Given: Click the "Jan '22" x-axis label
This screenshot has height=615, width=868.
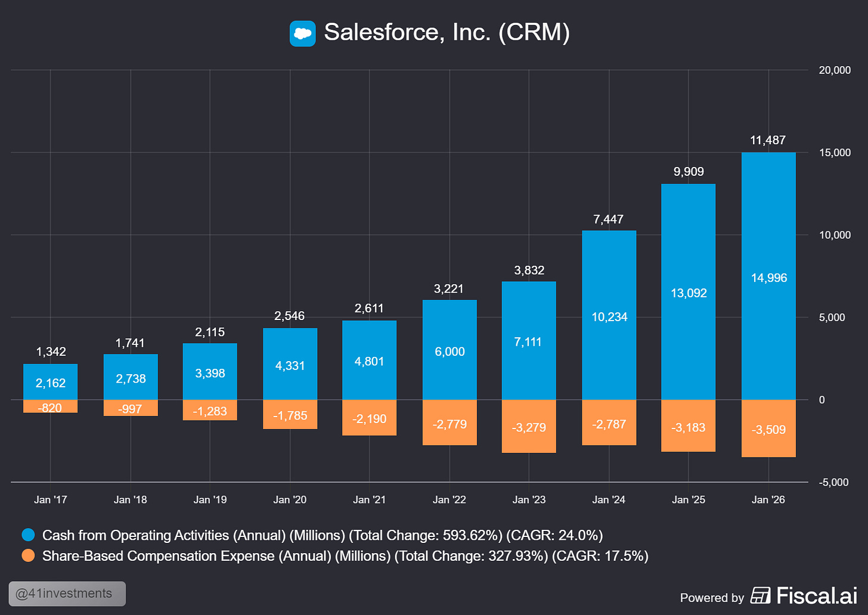Looking at the screenshot, I should (449, 499).
